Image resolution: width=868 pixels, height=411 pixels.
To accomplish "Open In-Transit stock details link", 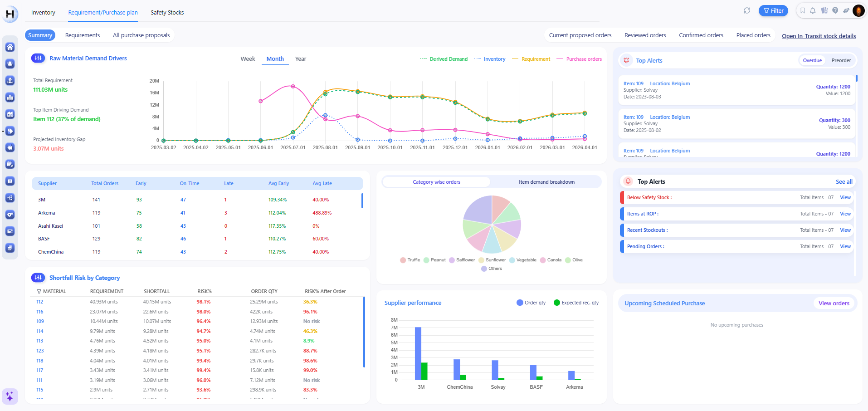I will click(818, 36).
